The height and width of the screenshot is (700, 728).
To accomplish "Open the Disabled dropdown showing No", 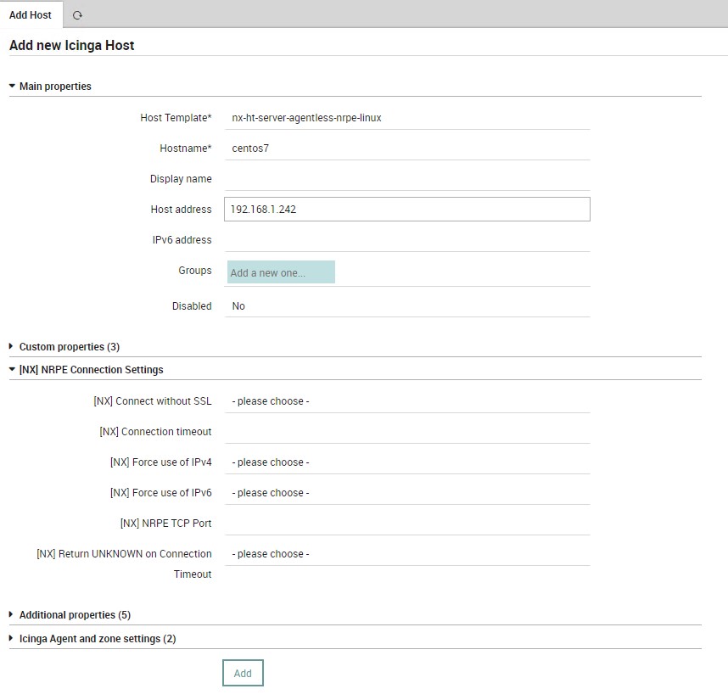I will tap(407, 306).
